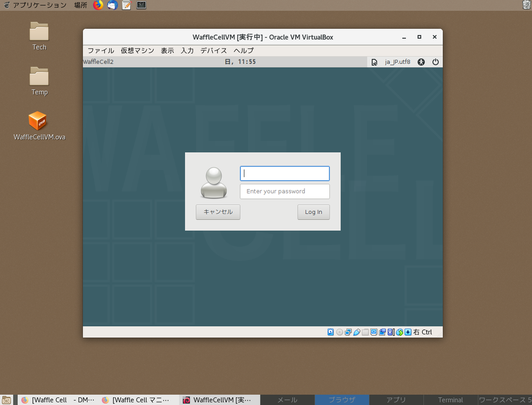Select the 'WaffleCellVM [実…' taskbar window button

pyautogui.click(x=219, y=400)
